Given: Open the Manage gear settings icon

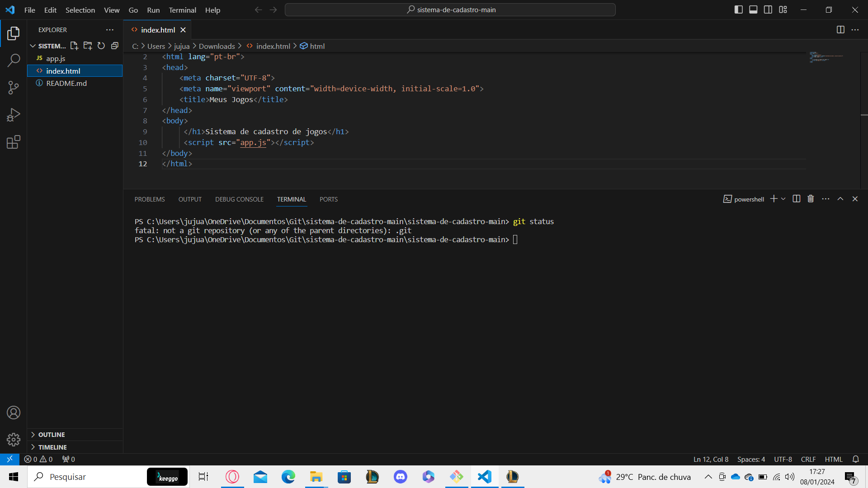Looking at the screenshot, I should (14, 440).
